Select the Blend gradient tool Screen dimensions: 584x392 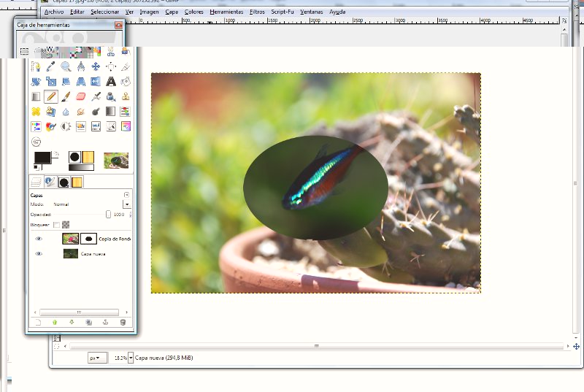pyautogui.click(x=36, y=96)
